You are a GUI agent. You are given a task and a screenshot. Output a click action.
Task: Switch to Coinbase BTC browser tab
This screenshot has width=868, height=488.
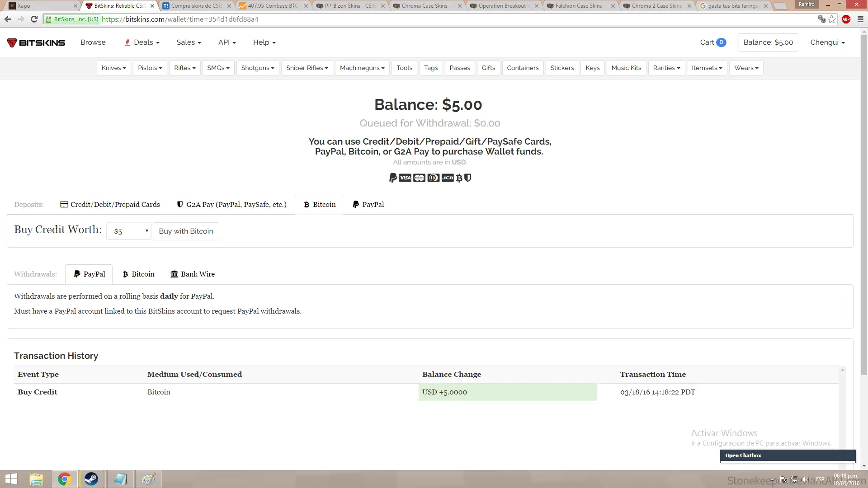tap(274, 6)
